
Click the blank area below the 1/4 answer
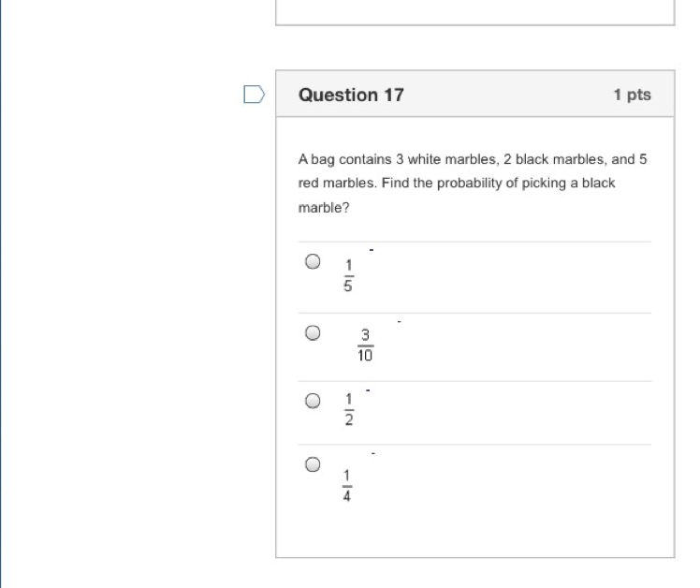474,529
